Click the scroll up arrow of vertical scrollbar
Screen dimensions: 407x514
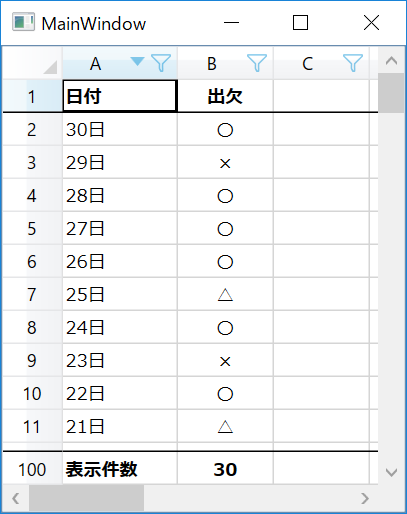tap(391, 60)
